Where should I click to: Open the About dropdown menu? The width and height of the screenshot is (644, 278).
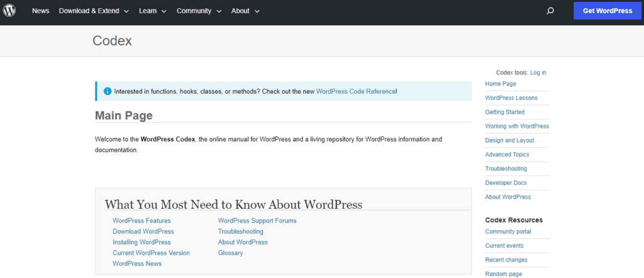click(x=245, y=11)
